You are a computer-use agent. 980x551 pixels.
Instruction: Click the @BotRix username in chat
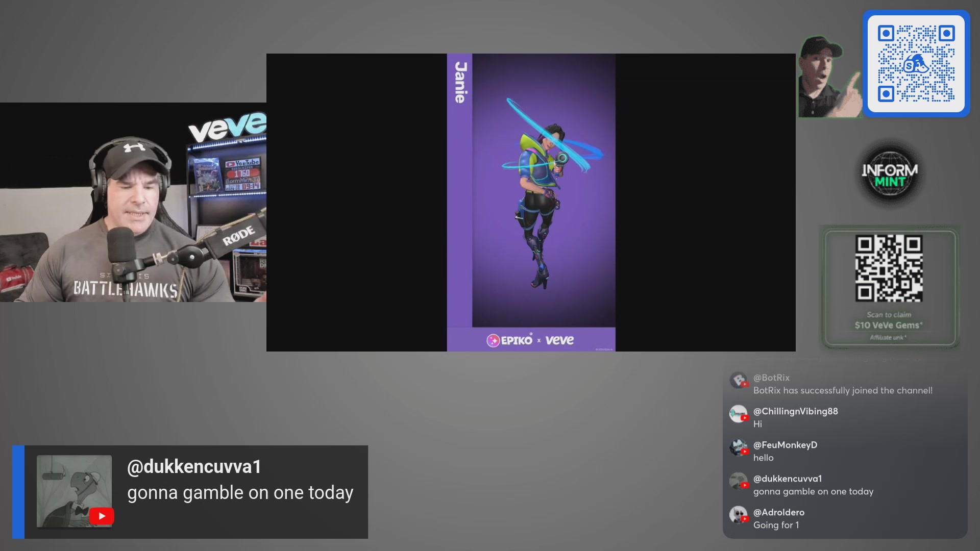[771, 378]
